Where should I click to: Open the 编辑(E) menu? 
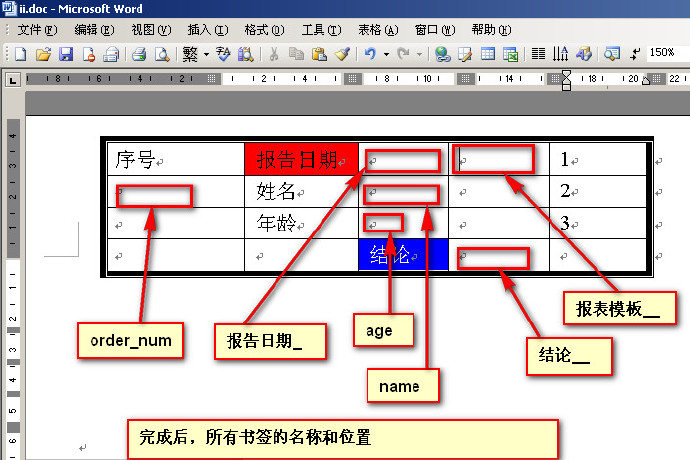coord(94,30)
